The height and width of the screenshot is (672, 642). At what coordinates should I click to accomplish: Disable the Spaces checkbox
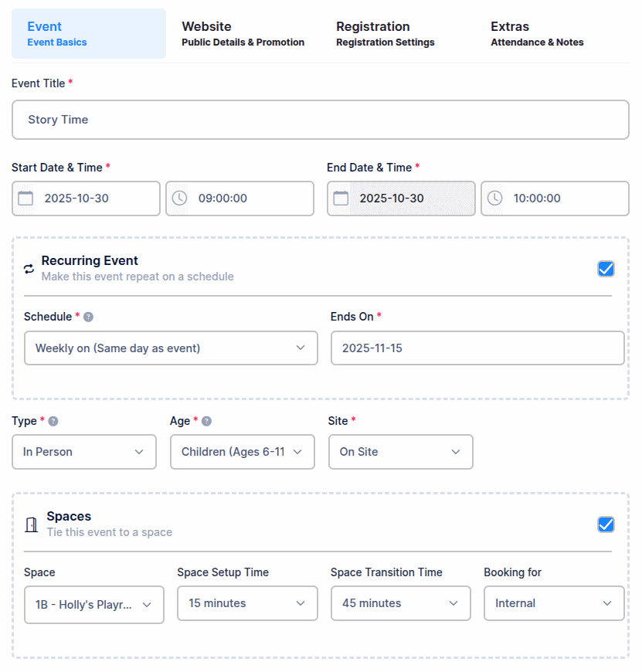(x=606, y=524)
